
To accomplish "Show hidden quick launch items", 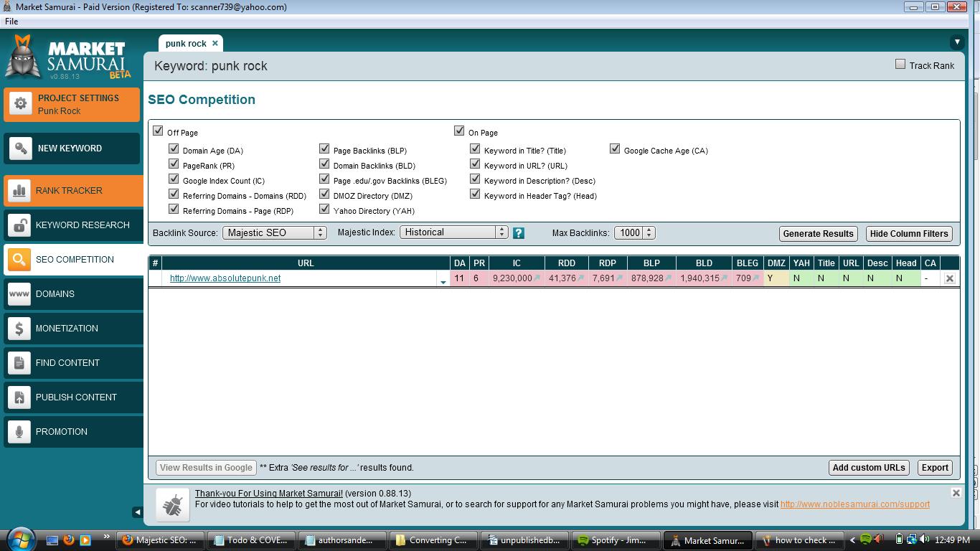I will (106, 536).
